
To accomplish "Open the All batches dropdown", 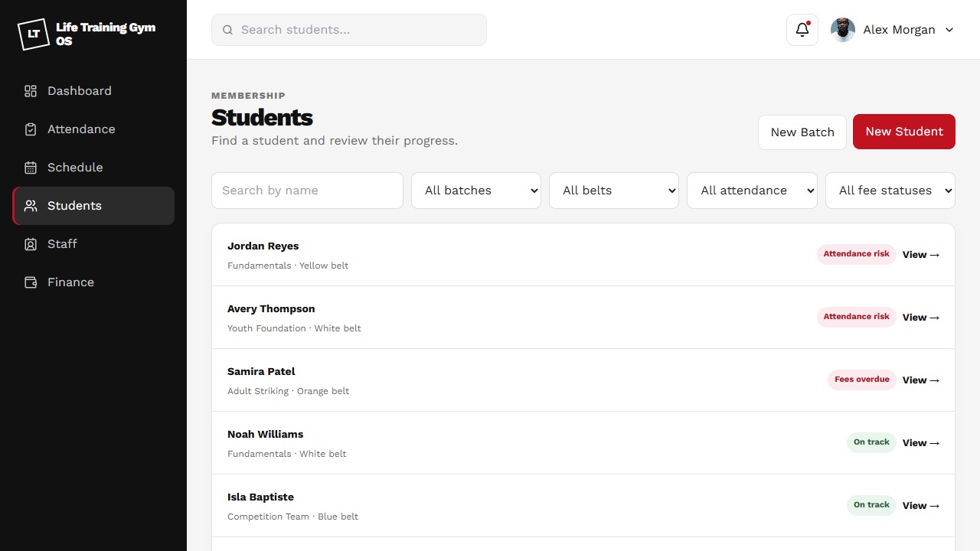I will 476,191.
